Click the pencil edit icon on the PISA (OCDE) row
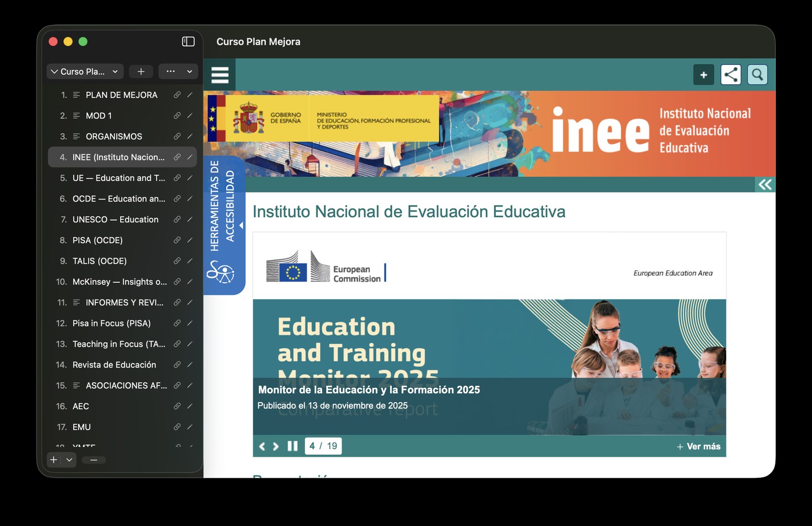This screenshot has width=812, height=526. pyautogui.click(x=190, y=240)
